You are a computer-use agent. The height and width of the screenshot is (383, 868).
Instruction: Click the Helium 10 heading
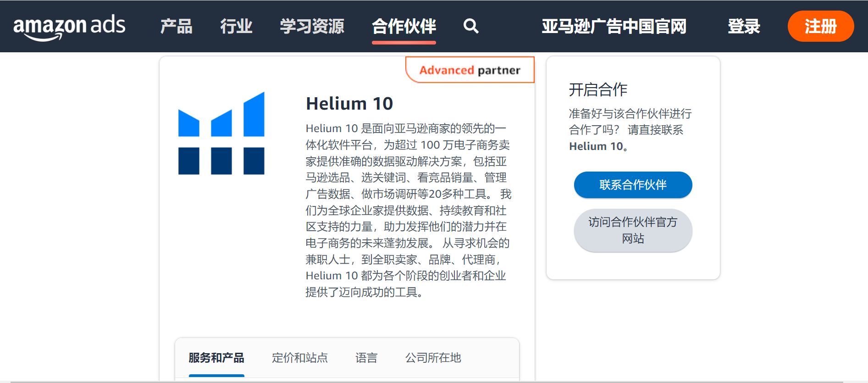(x=349, y=103)
